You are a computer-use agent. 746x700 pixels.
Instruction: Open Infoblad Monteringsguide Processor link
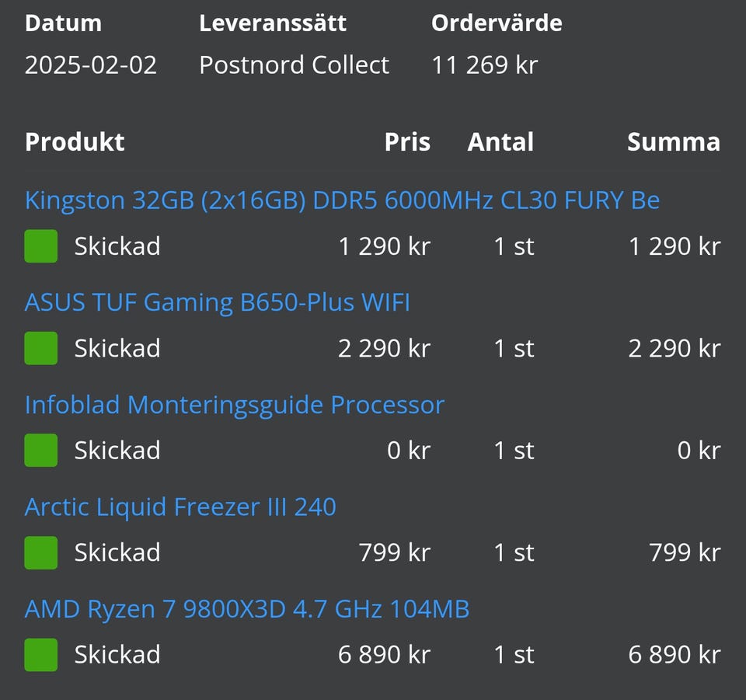[234, 405]
